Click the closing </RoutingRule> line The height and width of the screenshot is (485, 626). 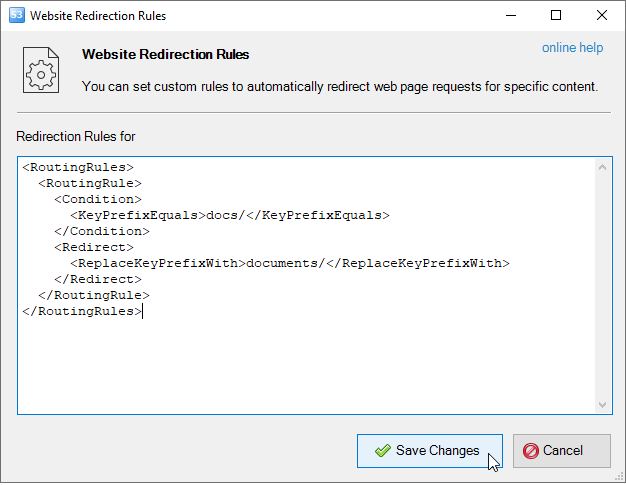94,295
